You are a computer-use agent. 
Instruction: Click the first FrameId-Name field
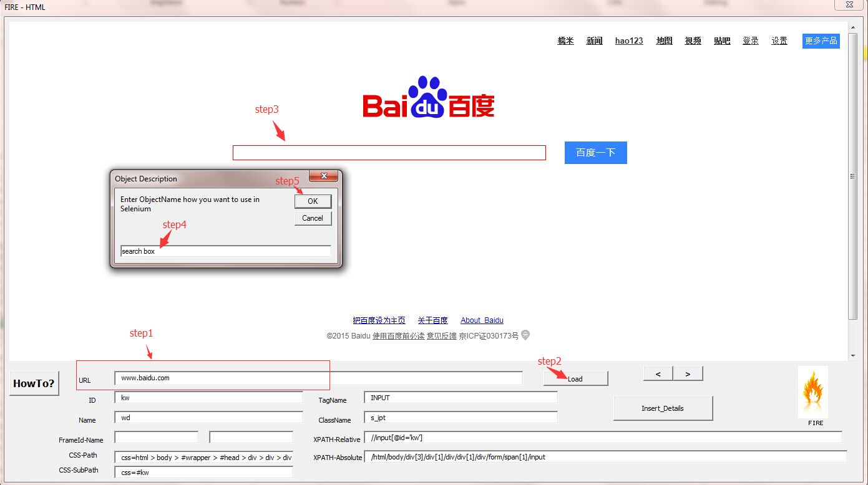pos(157,437)
